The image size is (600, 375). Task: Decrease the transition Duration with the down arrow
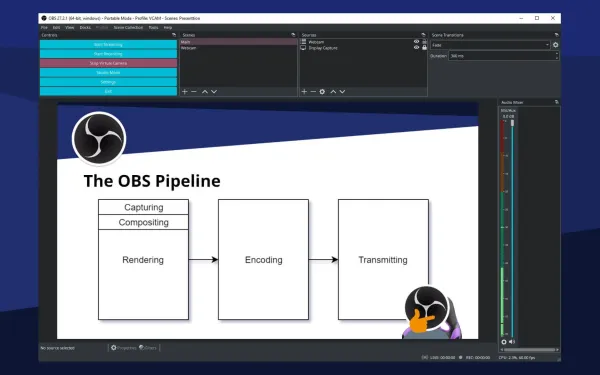(x=556, y=58)
